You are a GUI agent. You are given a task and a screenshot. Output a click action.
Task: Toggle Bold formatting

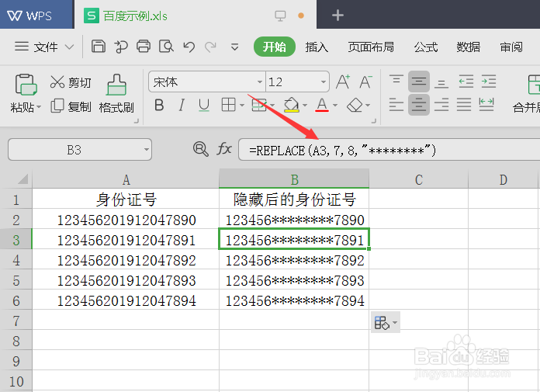[159, 105]
